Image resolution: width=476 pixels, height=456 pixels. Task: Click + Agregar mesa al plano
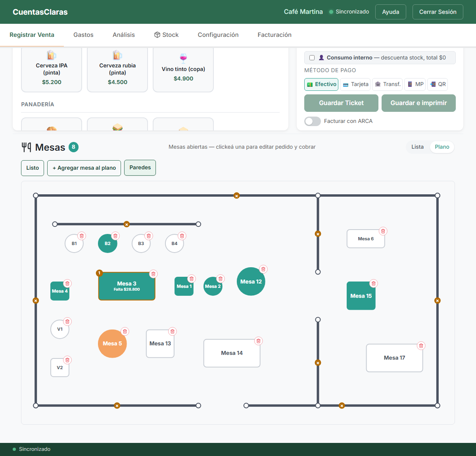(84, 168)
